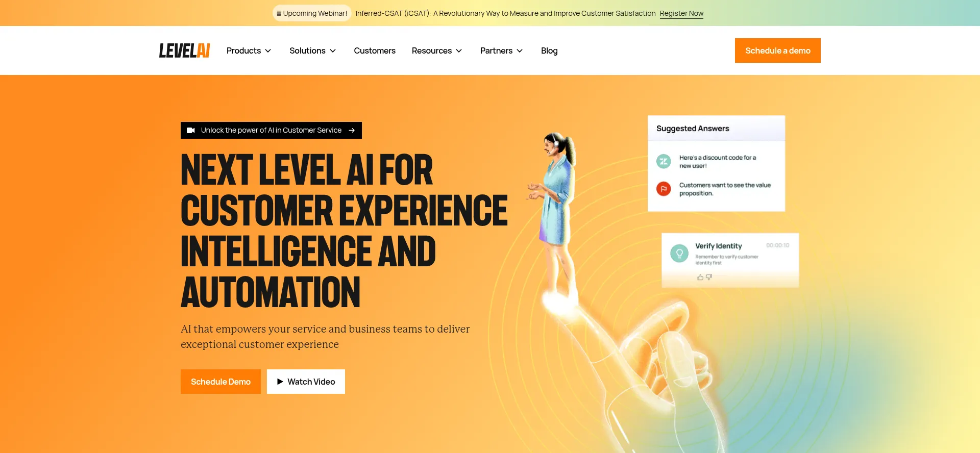This screenshot has height=453, width=980.
Task: Click the calendar icon in Upcoming Webinar badge
Action: (279, 14)
